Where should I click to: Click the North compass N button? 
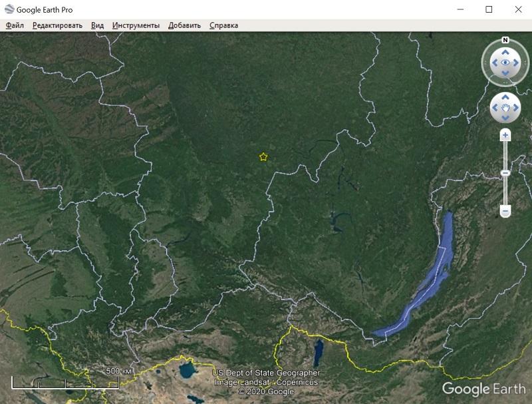tap(505, 40)
